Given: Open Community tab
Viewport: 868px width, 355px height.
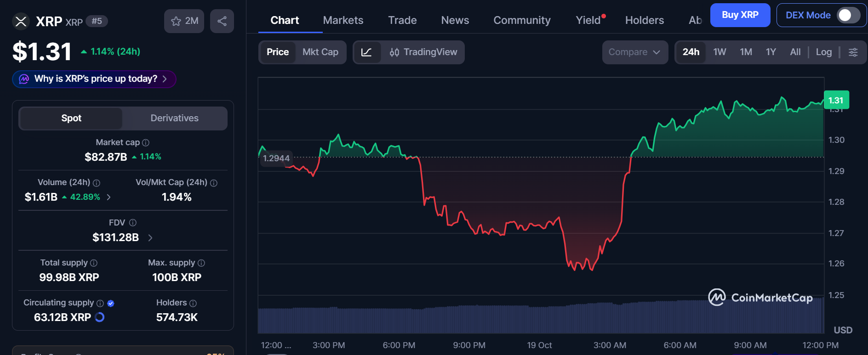Looking at the screenshot, I should pos(522,20).
